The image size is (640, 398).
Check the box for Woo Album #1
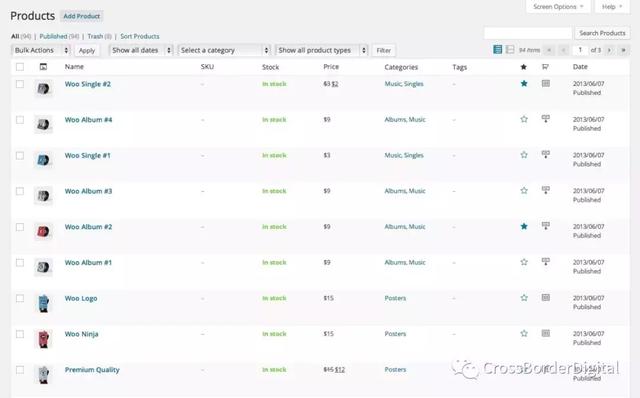(20, 262)
